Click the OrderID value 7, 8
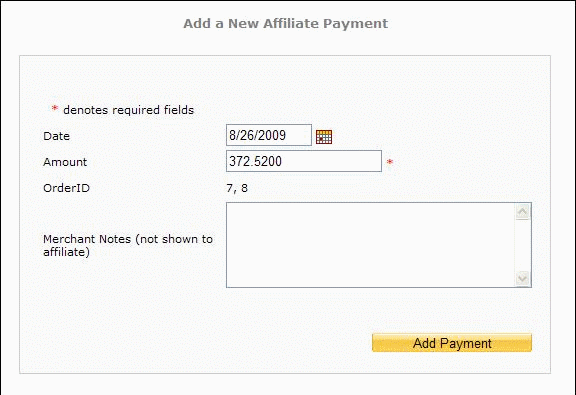 [x=237, y=188]
